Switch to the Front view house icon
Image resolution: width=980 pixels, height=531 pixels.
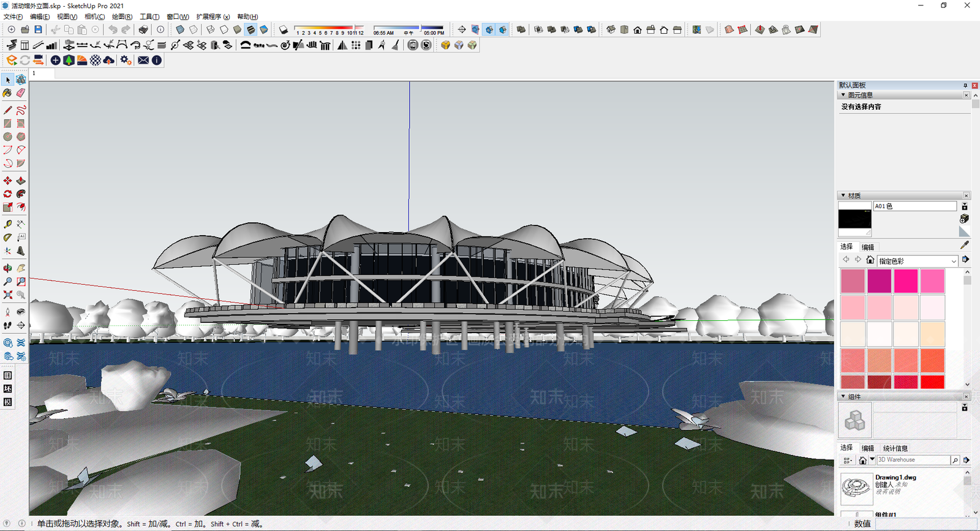638,29
